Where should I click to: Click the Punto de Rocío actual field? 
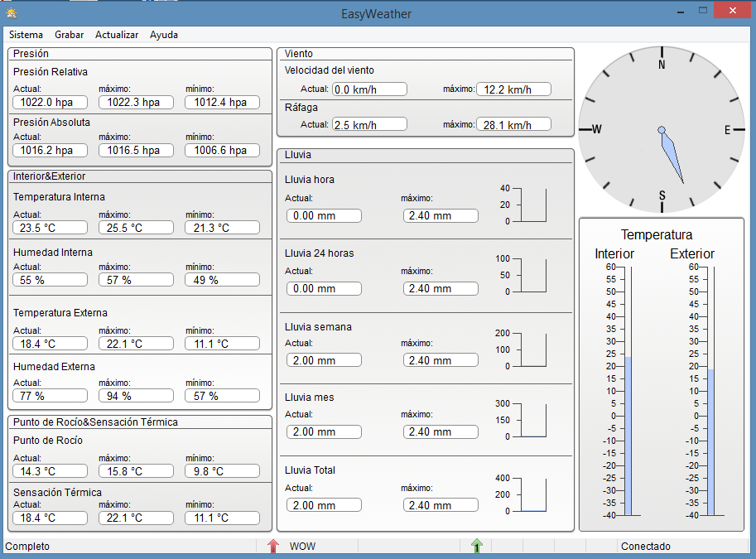[x=50, y=471]
